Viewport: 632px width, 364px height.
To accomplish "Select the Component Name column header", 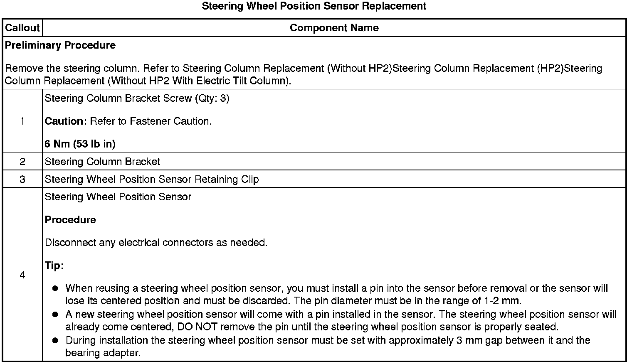I will (x=334, y=28).
